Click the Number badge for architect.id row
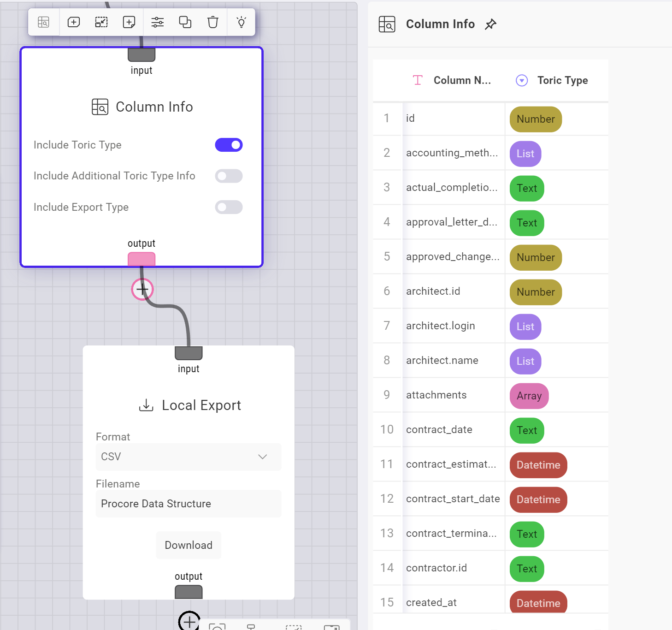 coord(536,292)
